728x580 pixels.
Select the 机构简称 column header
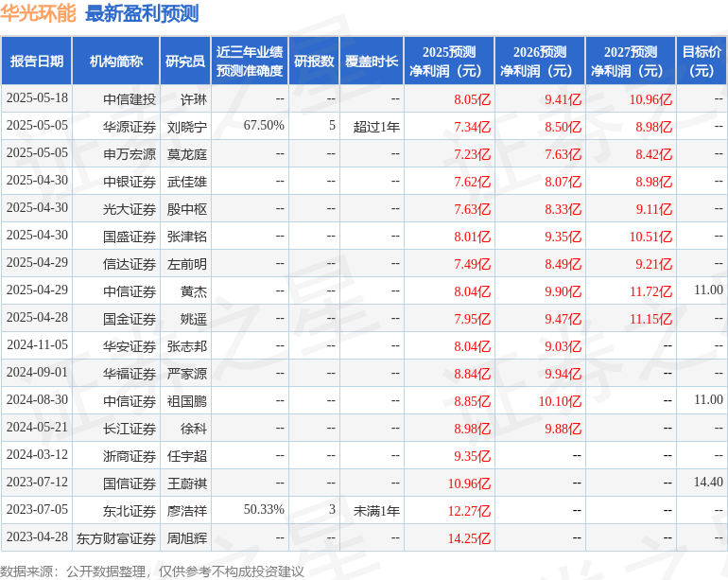[116, 61]
